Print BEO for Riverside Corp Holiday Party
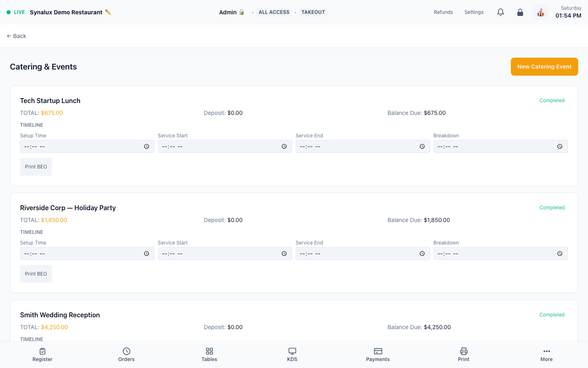This screenshot has height=368, width=588. 36,274
